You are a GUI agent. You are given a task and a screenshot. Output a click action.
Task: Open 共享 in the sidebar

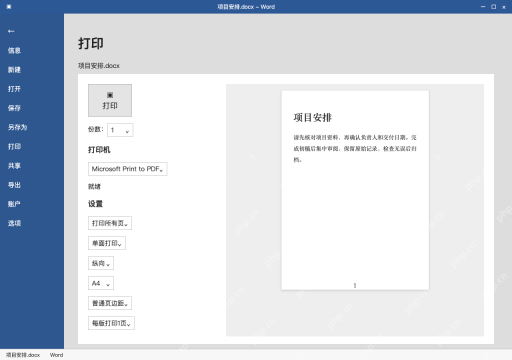tap(14, 166)
